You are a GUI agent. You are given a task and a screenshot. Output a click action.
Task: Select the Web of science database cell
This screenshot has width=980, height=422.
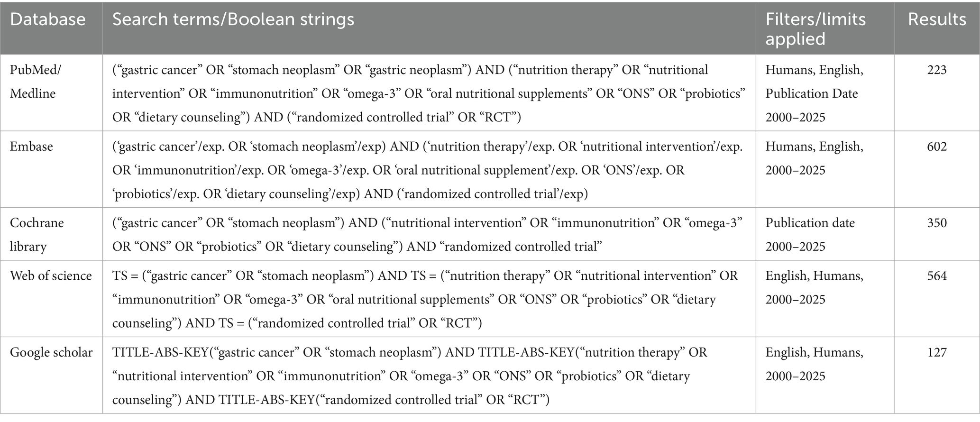pyautogui.click(x=51, y=276)
